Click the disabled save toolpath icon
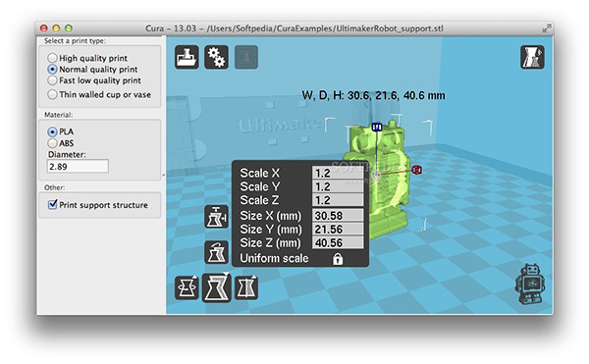Viewport: 589px width, 364px height. click(x=246, y=57)
